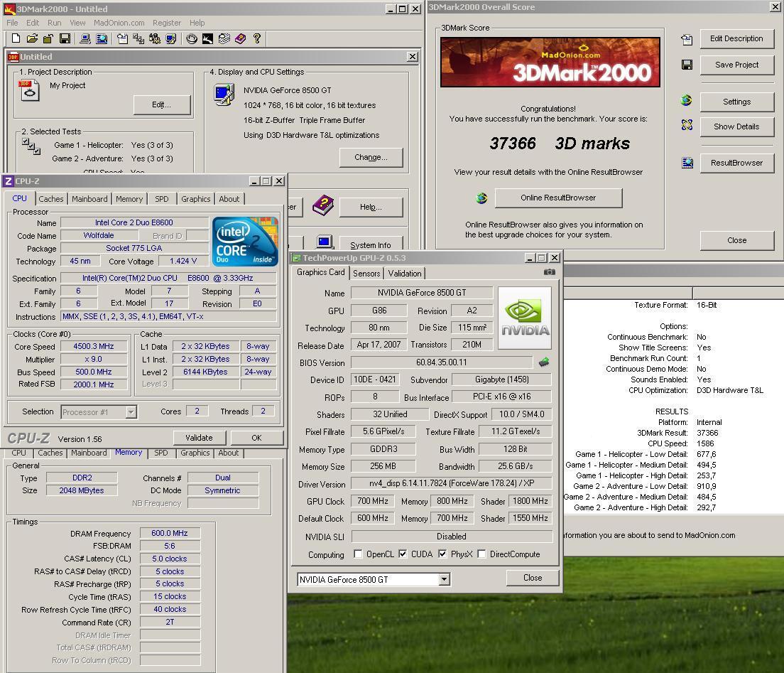The width and height of the screenshot is (784, 673).
Task: Click the OK button in CPU-Z
Action: tap(256, 437)
